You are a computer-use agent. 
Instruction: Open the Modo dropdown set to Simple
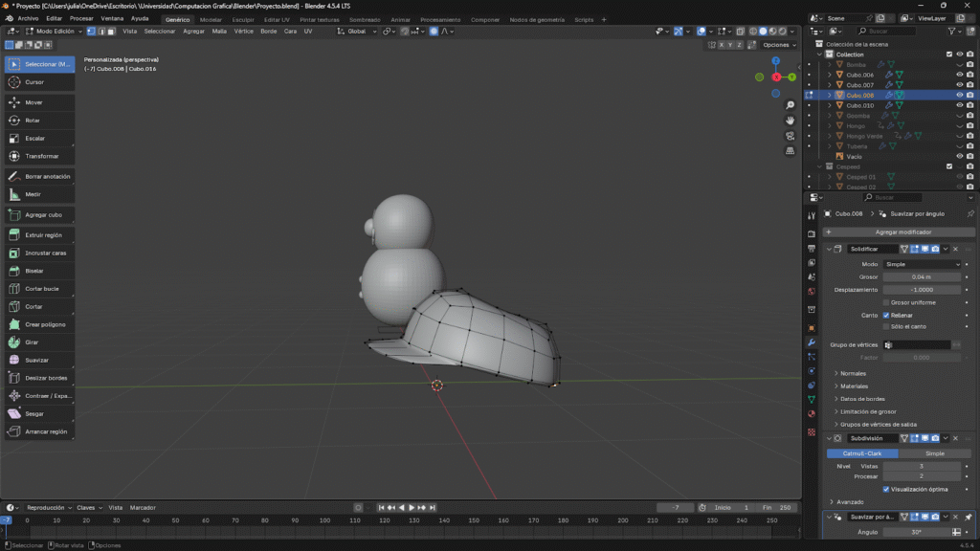tap(922, 264)
